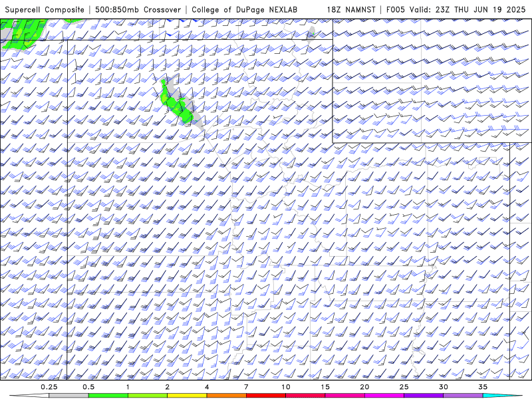Click the legend value '0.5'

click(88, 387)
